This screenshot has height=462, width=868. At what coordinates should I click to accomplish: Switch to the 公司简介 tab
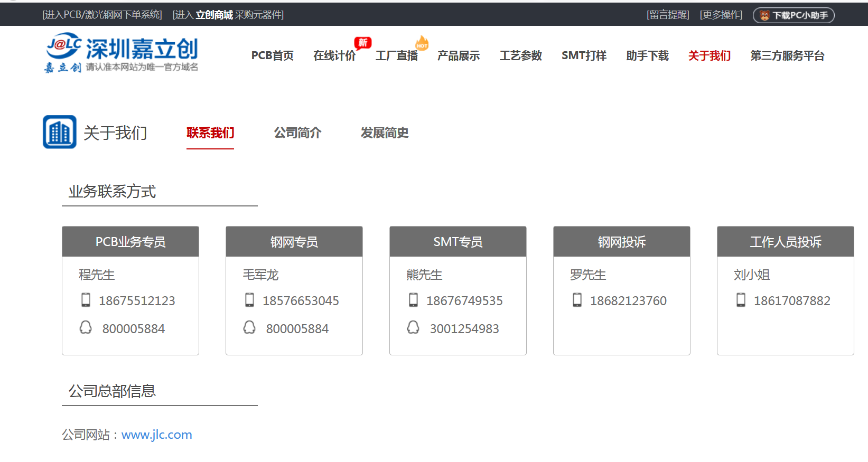click(297, 133)
